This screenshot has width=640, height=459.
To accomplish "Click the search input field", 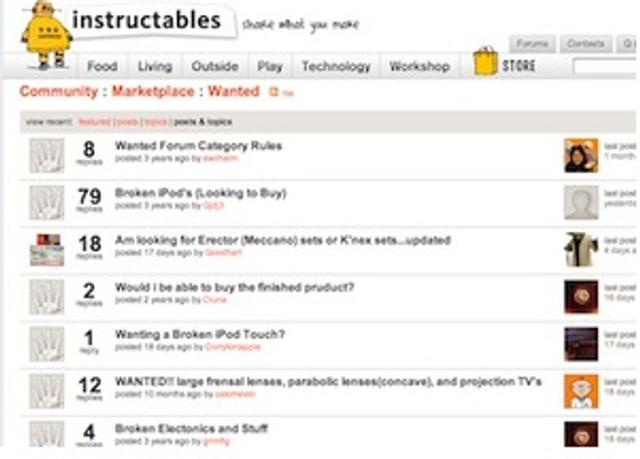I will point(606,67).
